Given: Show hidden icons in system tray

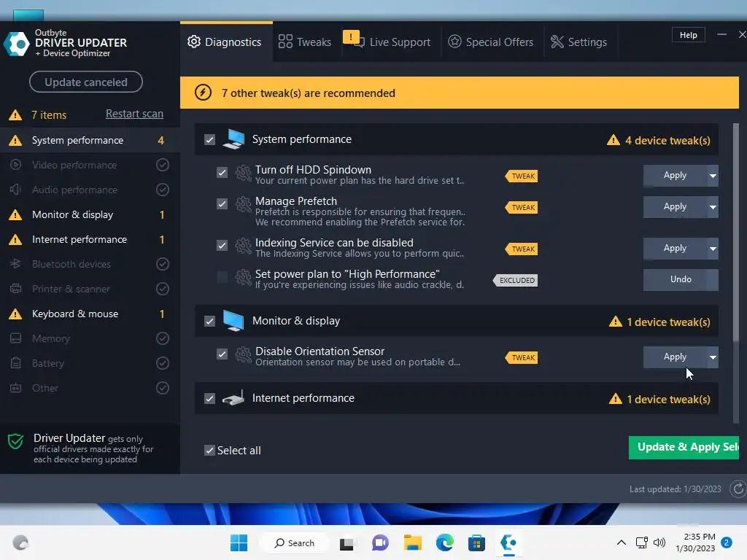Looking at the screenshot, I should click(x=622, y=542).
